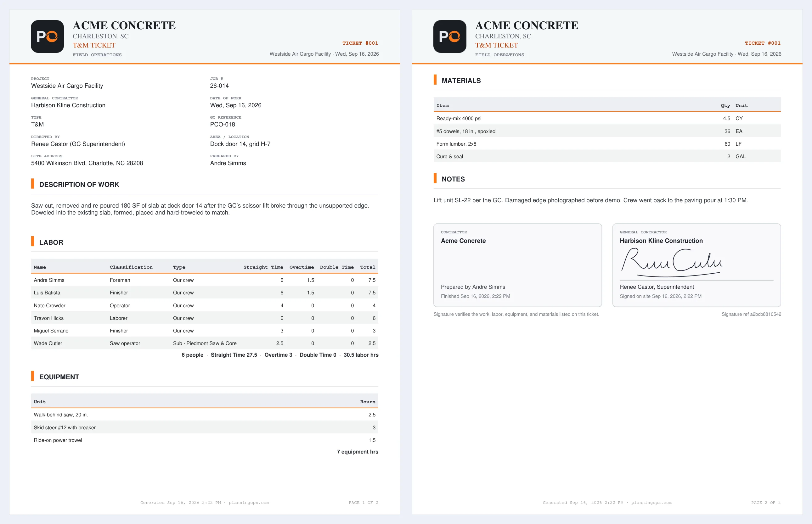Click Prepared by Andre Simms in contractor box
Image resolution: width=812 pixels, height=524 pixels.
[473, 287]
